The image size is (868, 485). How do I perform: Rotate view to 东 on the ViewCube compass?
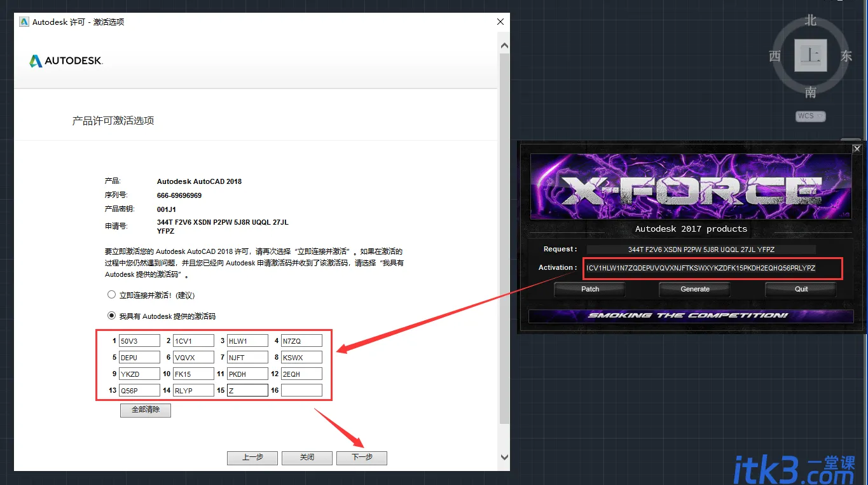[846, 57]
